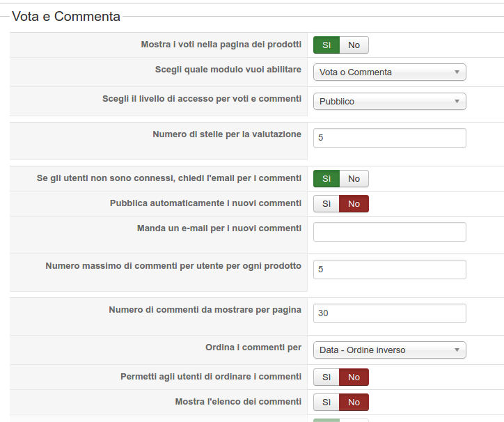This screenshot has height=422, width=504.
Task: Focus the max comments per user field
Action: 389,269
